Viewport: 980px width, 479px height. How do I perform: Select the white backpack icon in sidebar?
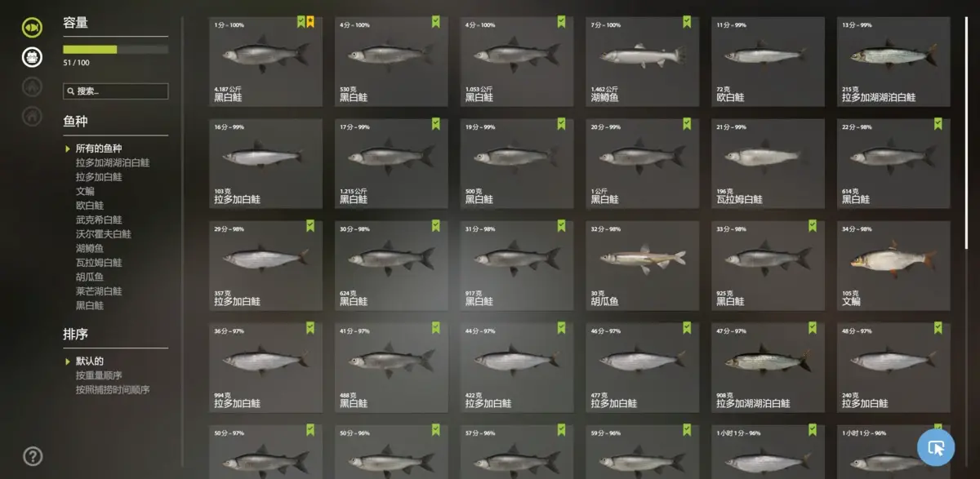(x=32, y=57)
